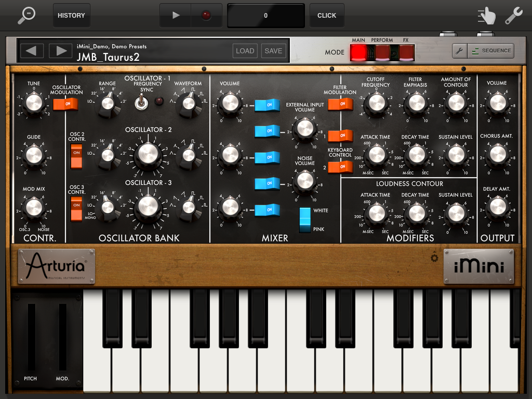The image size is (532, 399).
Task: Toggle KEYBOARD CONTROL switch 2
Action: coord(340,167)
